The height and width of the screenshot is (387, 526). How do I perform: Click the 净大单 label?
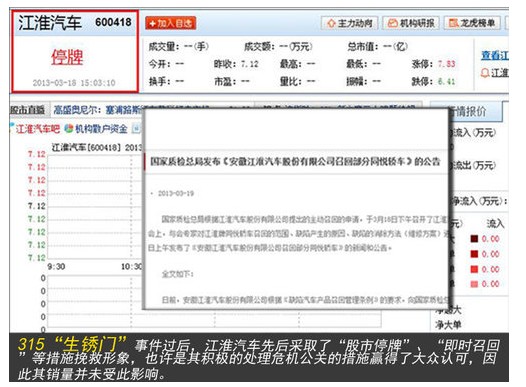coord(448,324)
